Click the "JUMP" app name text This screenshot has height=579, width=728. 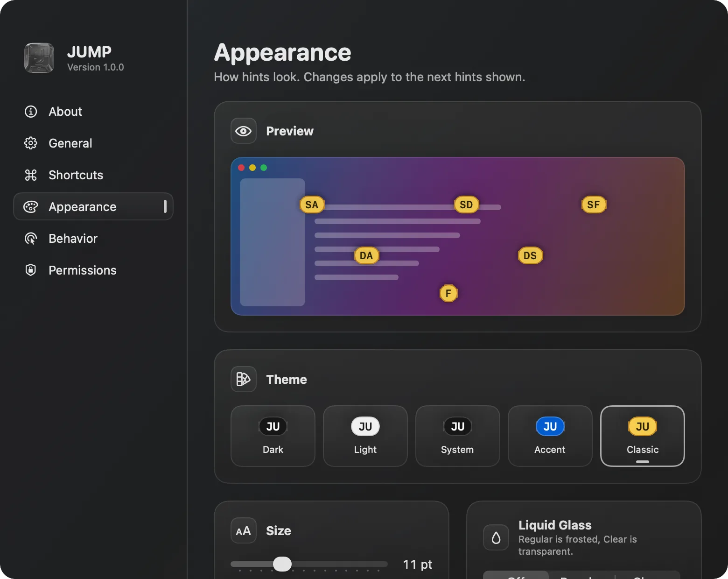point(90,51)
